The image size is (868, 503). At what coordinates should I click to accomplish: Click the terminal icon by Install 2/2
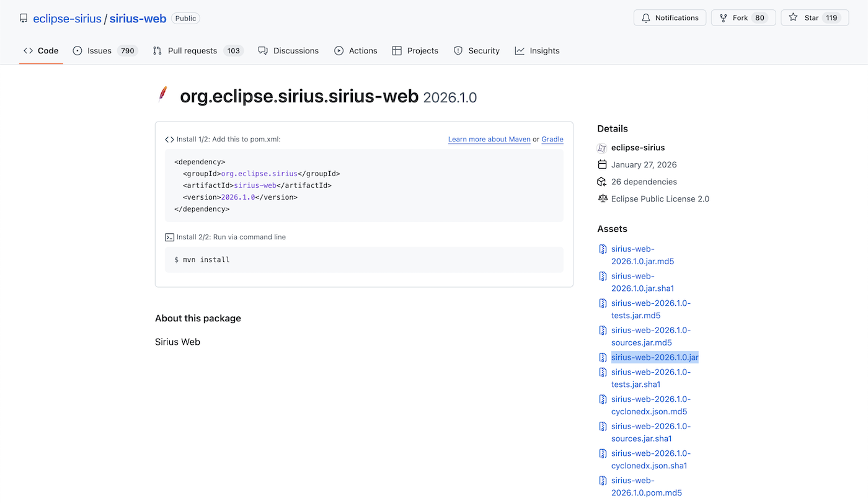point(169,237)
